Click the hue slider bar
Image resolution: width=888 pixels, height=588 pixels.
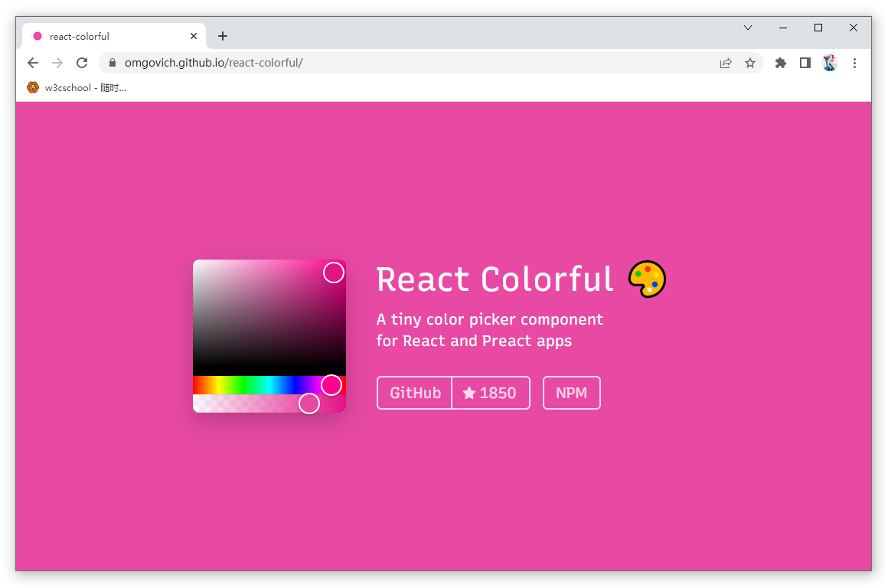pyautogui.click(x=253, y=385)
